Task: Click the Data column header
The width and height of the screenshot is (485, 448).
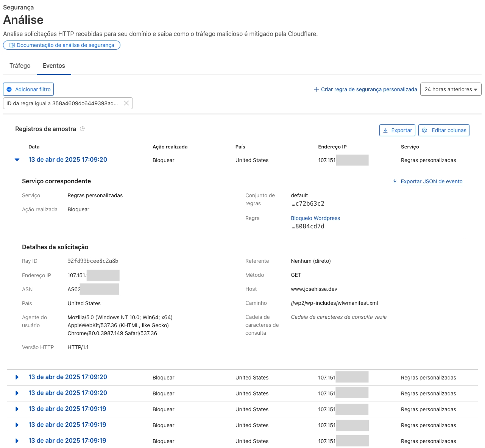Action: pos(34,147)
